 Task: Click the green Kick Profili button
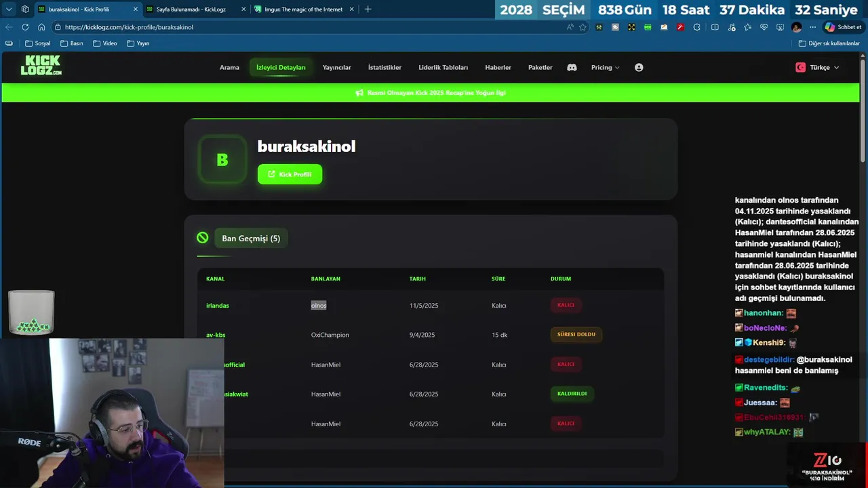[290, 174]
